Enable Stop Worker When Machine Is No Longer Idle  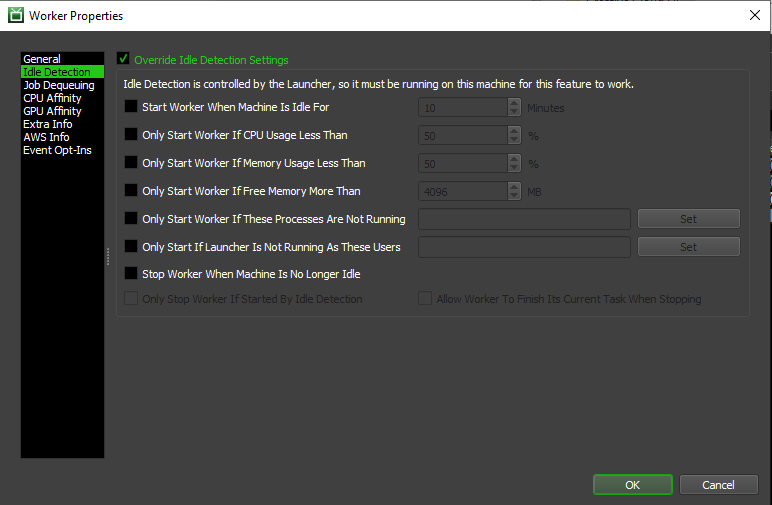pyautogui.click(x=131, y=274)
